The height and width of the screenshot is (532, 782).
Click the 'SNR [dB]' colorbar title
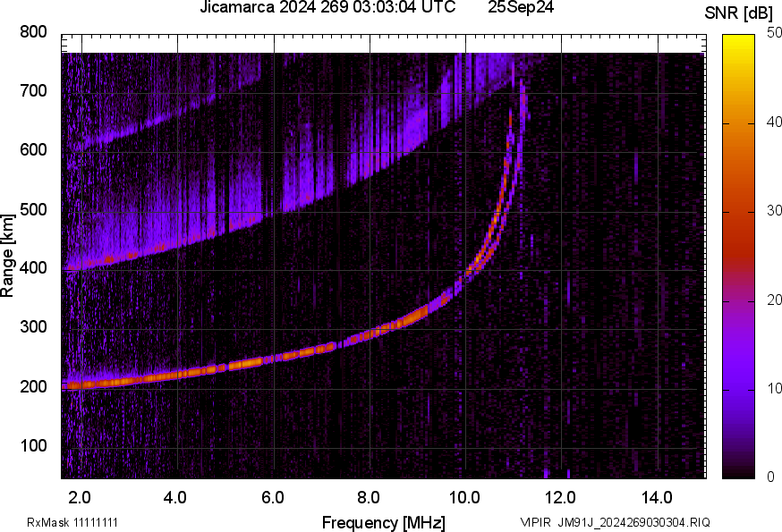tap(739, 13)
